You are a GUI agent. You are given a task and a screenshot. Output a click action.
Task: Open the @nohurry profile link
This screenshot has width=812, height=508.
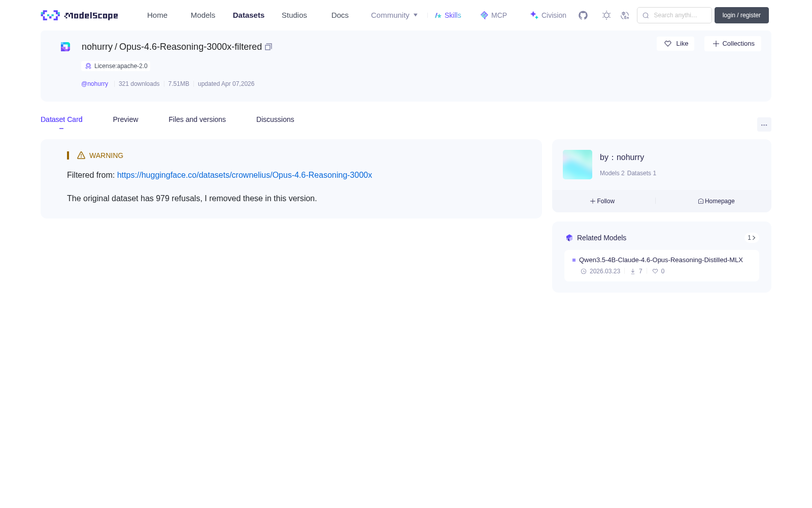[95, 84]
